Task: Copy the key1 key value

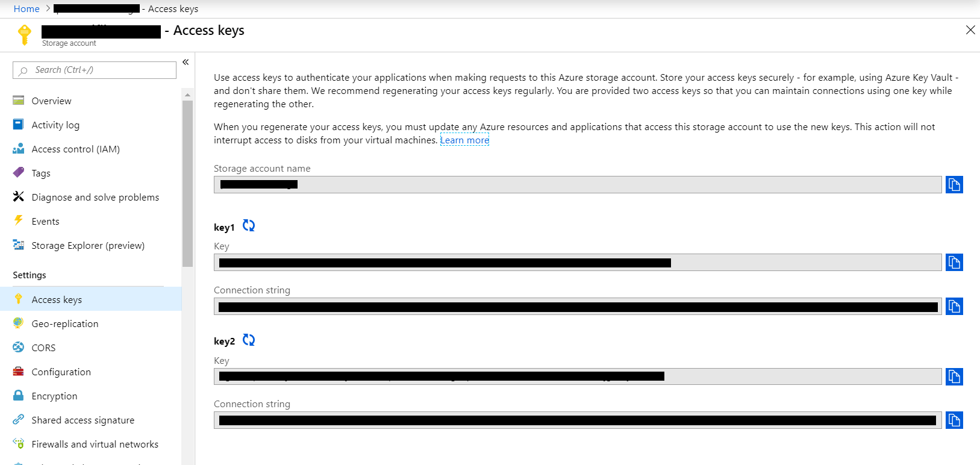Action: pos(954,262)
